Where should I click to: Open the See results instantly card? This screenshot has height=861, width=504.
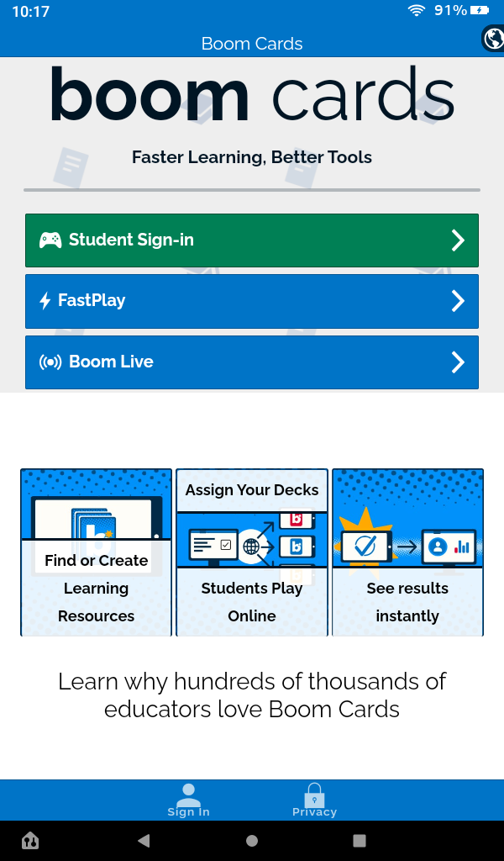click(x=407, y=552)
